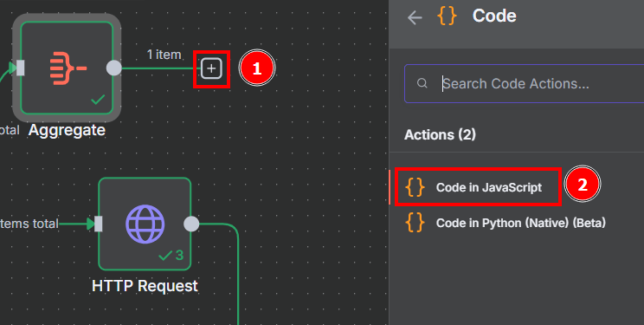Click the JavaScript action's curly braces icon
This screenshot has width=644, height=325.
pos(415,187)
